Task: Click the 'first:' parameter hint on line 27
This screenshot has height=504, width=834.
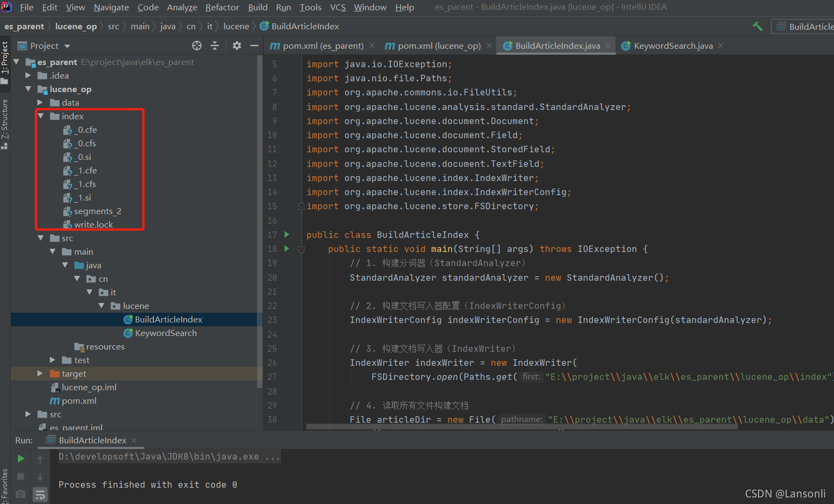Action: point(531,377)
